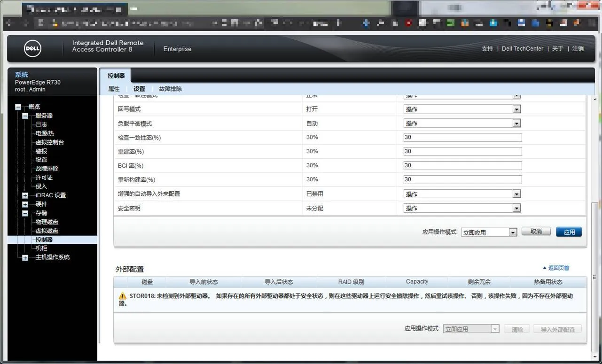The image size is (602, 364).
Task: Open the 属性 sub-tab
Action: [x=114, y=89]
